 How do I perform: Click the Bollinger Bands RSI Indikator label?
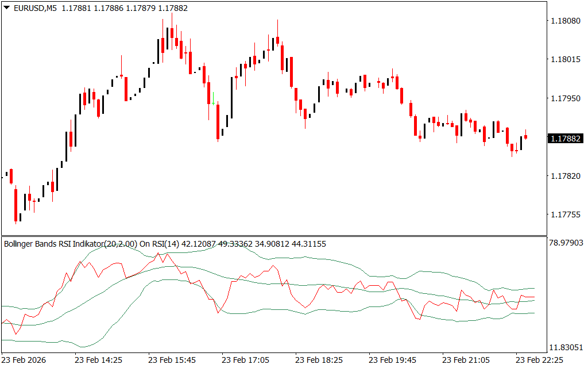click(x=71, y=244)
